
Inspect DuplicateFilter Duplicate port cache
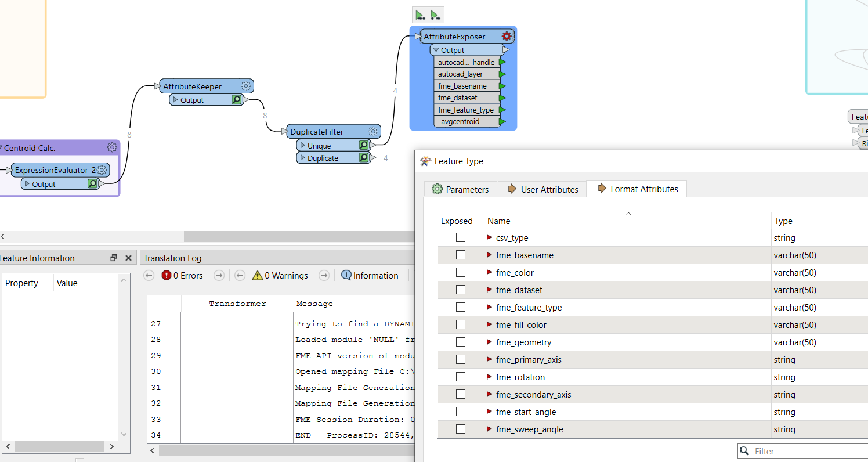click(364, 157)
